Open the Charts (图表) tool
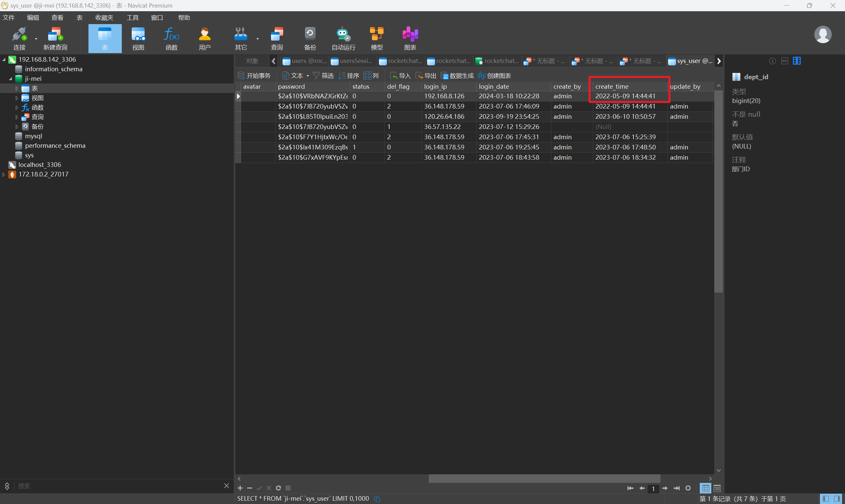 tap(410, 38)
